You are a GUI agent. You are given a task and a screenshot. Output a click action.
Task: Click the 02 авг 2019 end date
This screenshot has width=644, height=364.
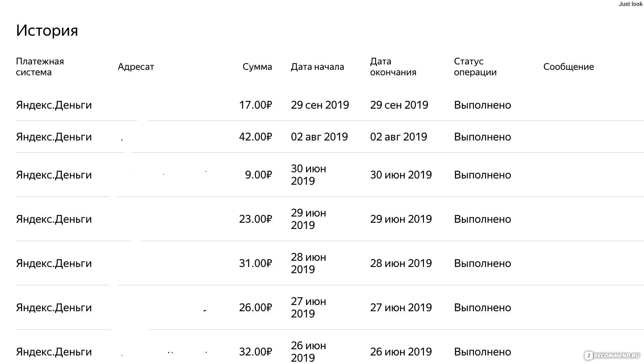pyautogui.click(x=399, y=137)
